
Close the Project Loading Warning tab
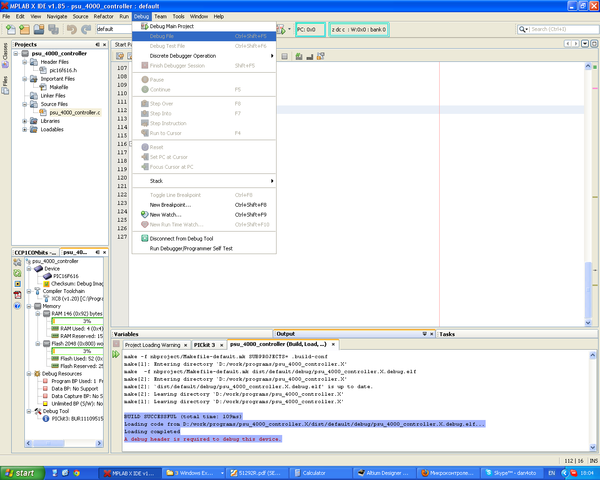coord(186,345)
